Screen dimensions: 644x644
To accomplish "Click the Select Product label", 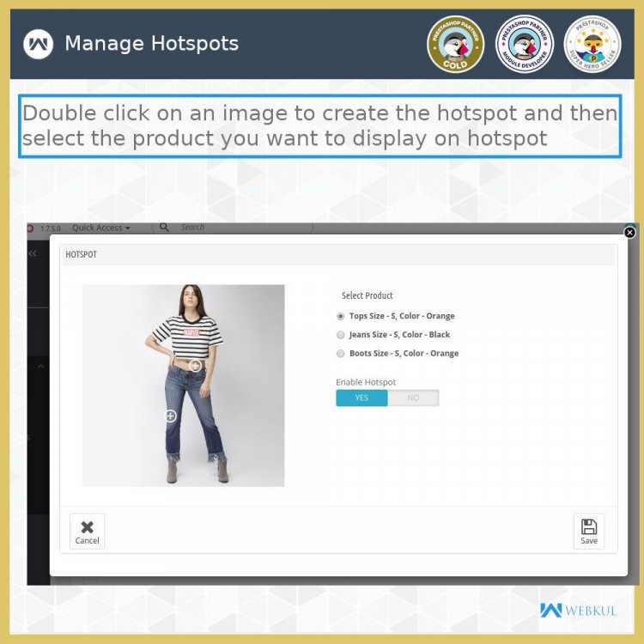I will click(x=368, y=295).
